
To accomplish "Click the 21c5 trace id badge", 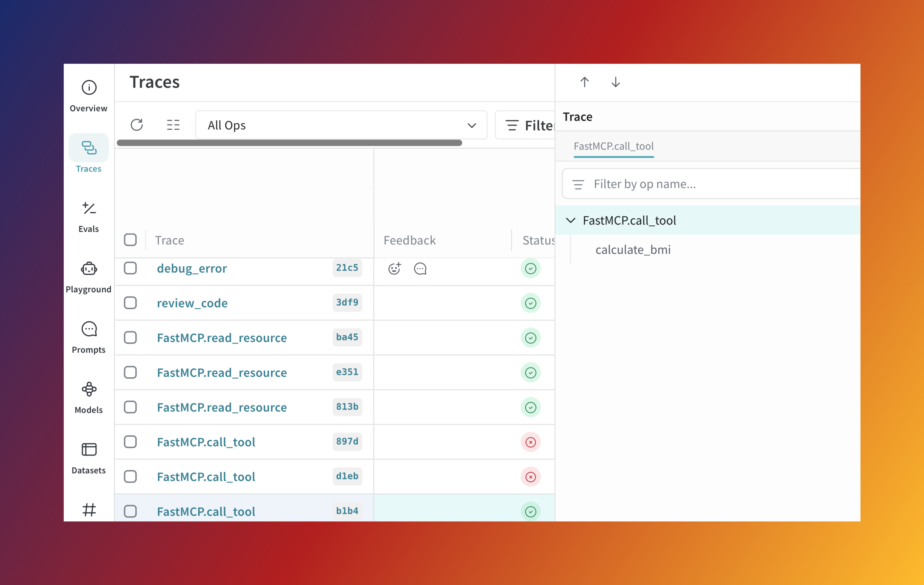I will click(x=347, y=268).
